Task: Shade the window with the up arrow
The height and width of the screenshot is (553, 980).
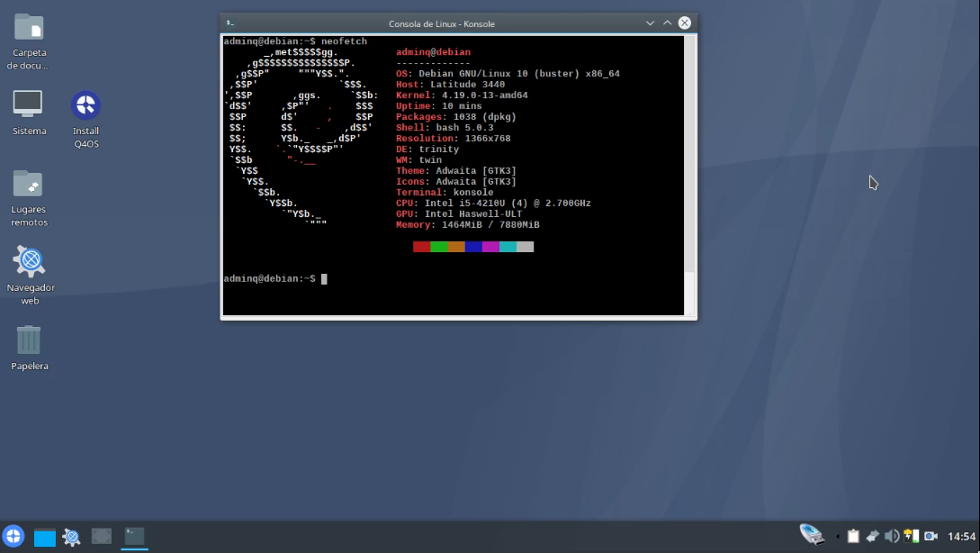Action: (x=666, y=23)
